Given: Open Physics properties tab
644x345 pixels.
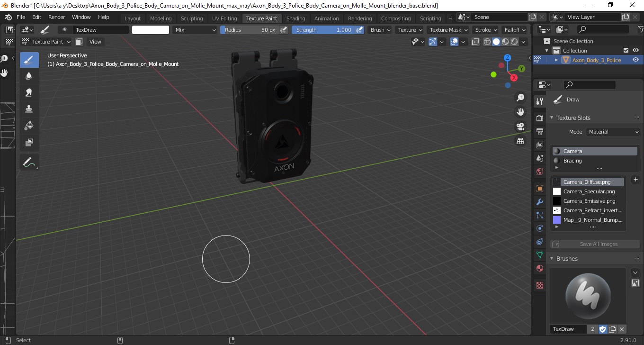Looking at the screenshot, I should (x=539, y=228).
